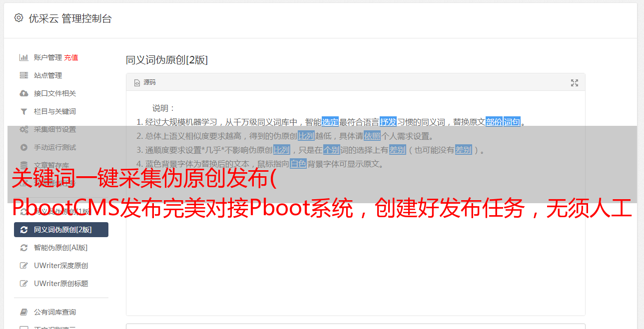Viewport: 644px width, 329px height.
Task: Open 公有词库查询 sidebar entry
Action: point(55,312)
